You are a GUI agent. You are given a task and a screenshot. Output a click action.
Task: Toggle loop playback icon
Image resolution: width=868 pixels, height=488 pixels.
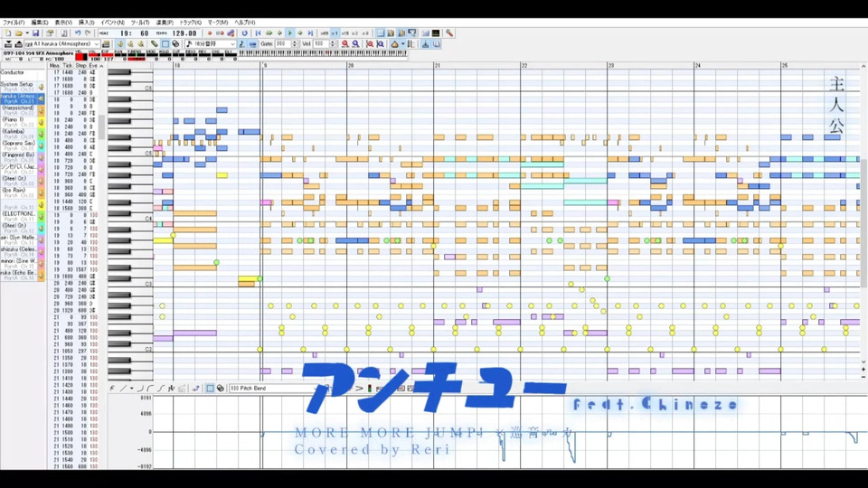coord(245,33)
